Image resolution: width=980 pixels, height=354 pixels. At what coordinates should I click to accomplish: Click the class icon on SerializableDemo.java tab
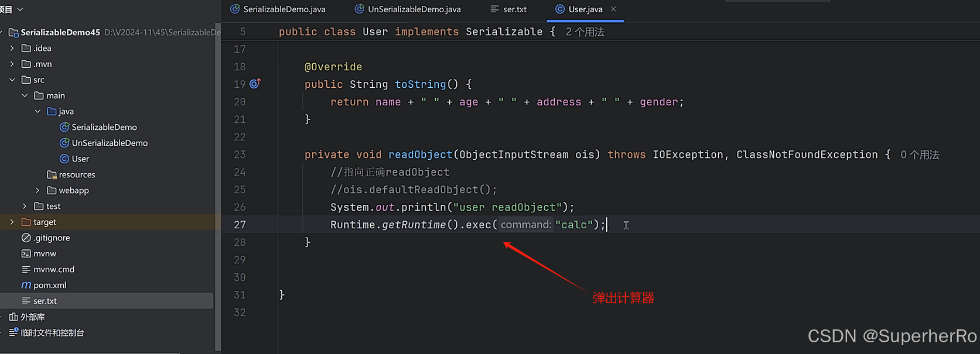click(235, 9)
